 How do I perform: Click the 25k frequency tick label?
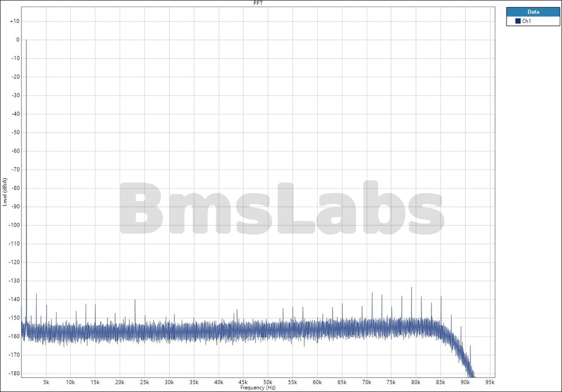144,382
